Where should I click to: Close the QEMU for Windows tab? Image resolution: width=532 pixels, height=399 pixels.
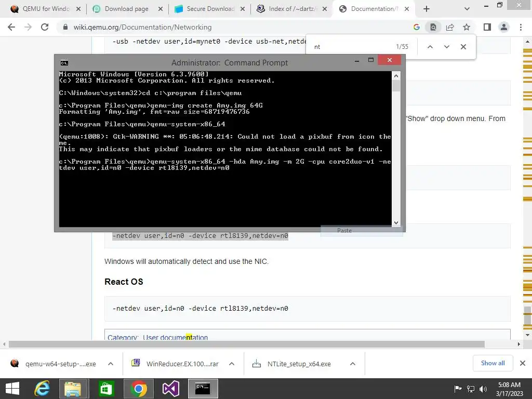point(78,9)
